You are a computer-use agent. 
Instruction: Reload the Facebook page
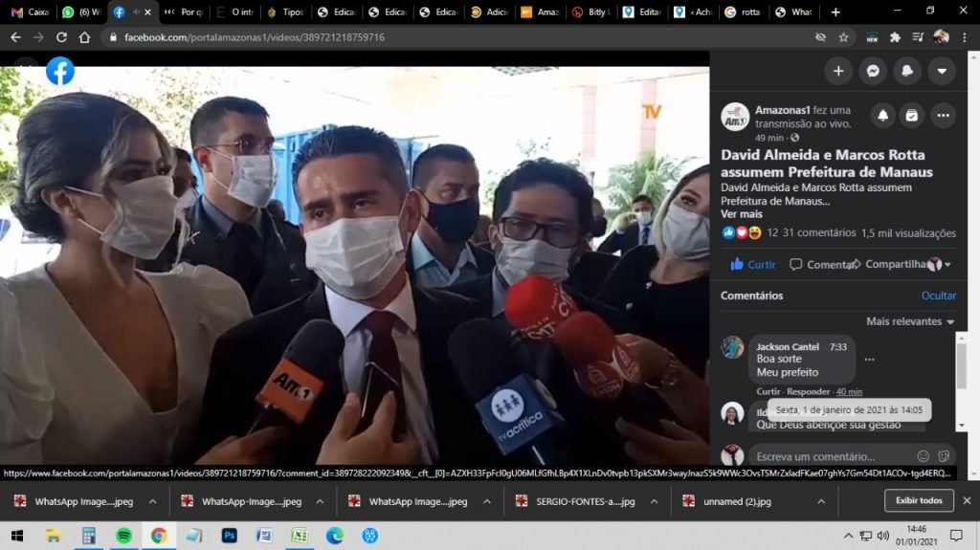(x=61, y=37)
